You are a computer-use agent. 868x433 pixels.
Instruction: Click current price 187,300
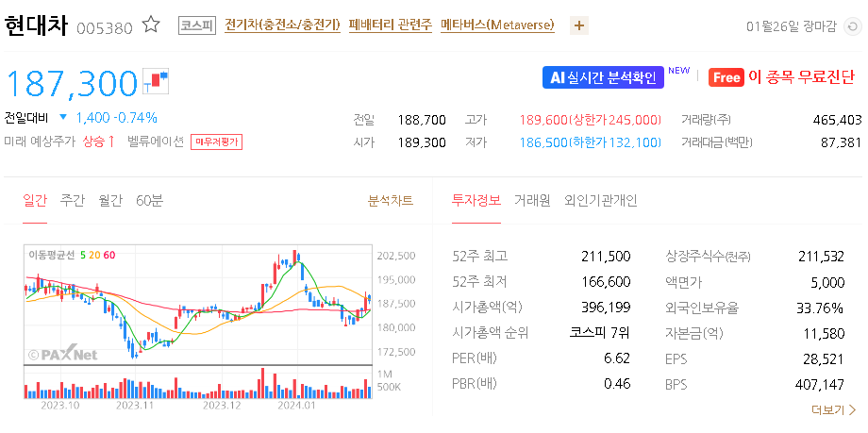(x=72, y=83)
